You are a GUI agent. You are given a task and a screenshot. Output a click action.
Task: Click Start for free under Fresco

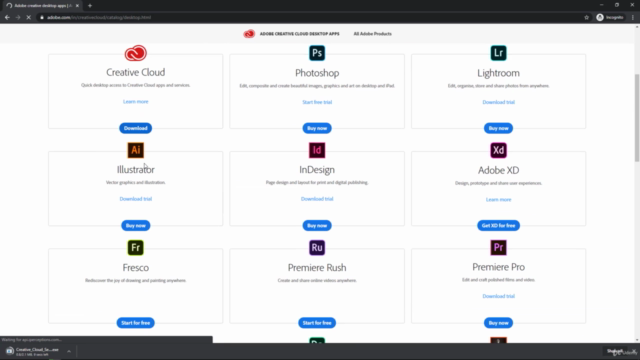(x=136, y=323)
